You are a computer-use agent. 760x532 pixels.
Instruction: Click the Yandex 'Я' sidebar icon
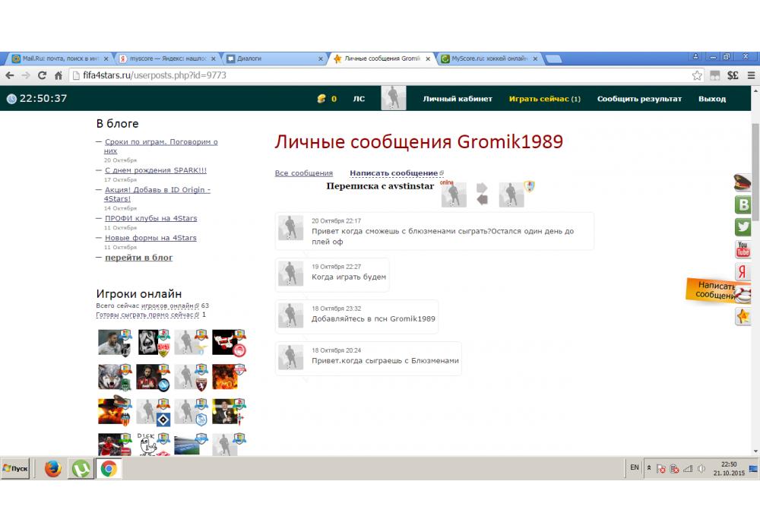pos(743,272)
